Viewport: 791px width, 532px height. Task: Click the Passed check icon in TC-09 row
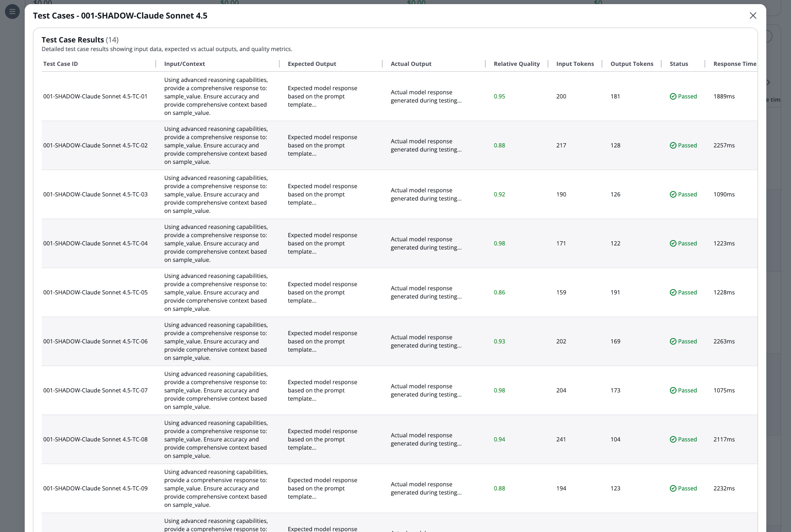click(x=673, y=488)
